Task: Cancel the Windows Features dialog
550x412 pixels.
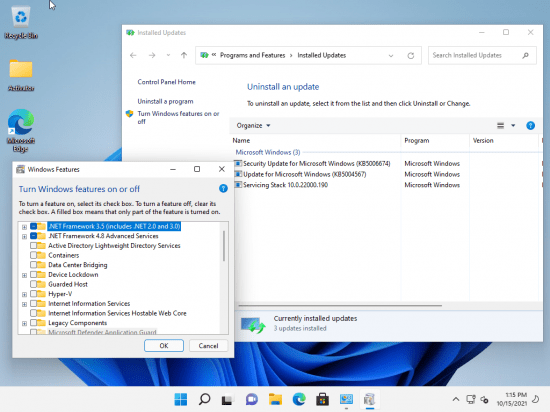Action: 208,346
